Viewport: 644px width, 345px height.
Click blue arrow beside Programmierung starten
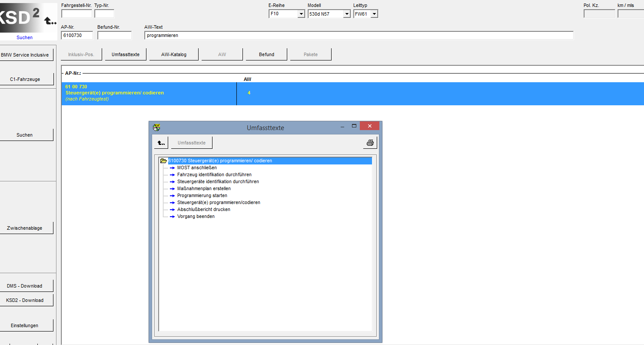click(172, 195)
